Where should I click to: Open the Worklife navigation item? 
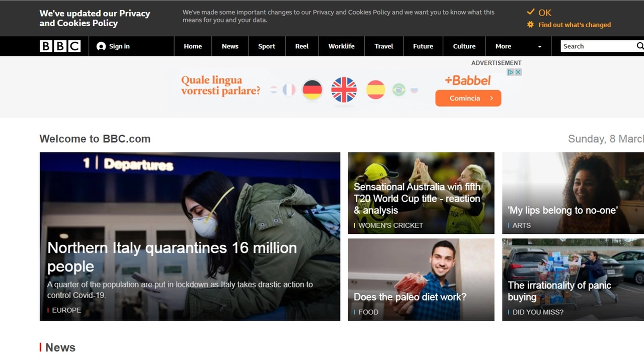point(342,46)
